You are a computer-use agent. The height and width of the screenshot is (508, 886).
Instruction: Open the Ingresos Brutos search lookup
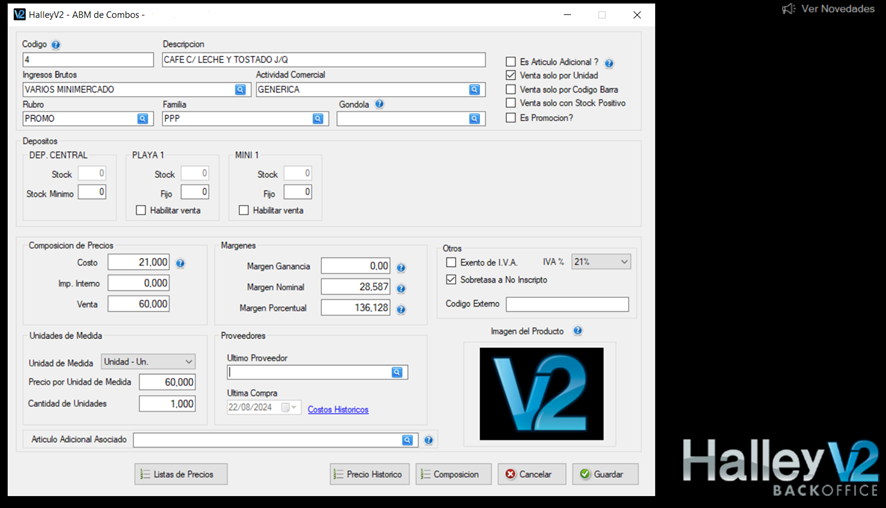pyautogui.click(x=240, y=89)
